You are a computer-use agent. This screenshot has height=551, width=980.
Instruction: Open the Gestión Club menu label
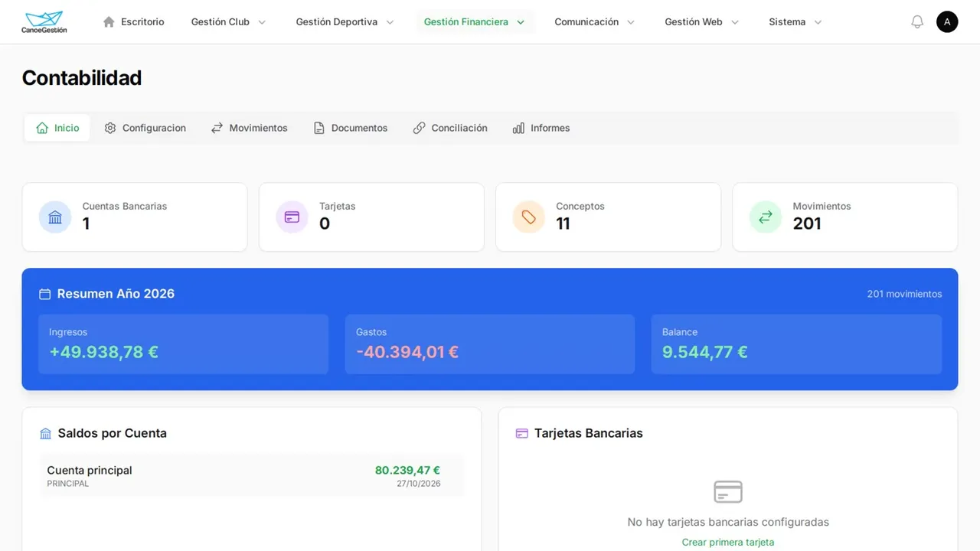[220, 21]
